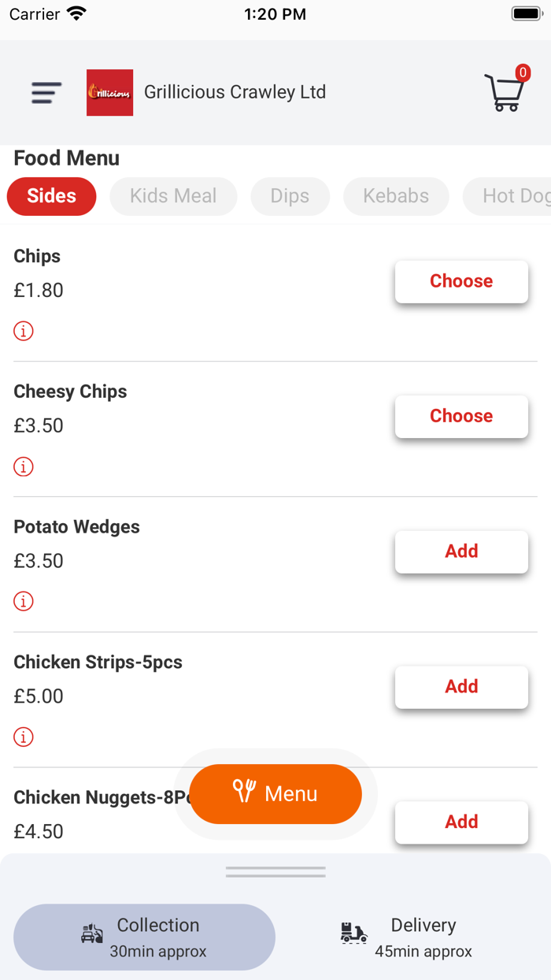The width and height of the screenshot is (551, 980).
Task: Tap the floating Menu fork button
Action: [x=275, y=794]
